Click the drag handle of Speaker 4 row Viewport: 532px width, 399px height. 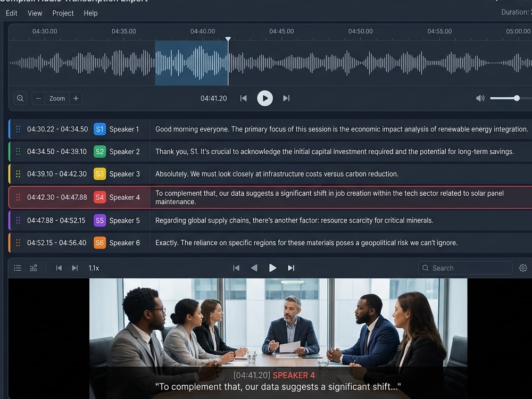pos(18,197)
